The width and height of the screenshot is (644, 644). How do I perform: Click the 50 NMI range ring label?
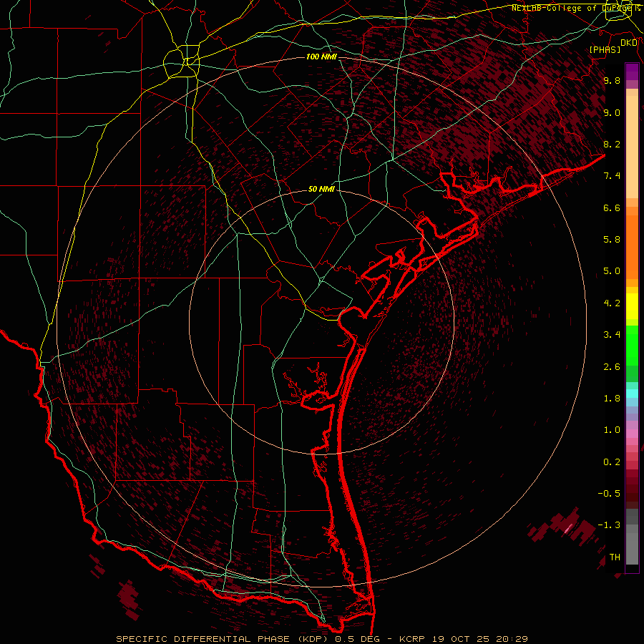tap(321, 189)
